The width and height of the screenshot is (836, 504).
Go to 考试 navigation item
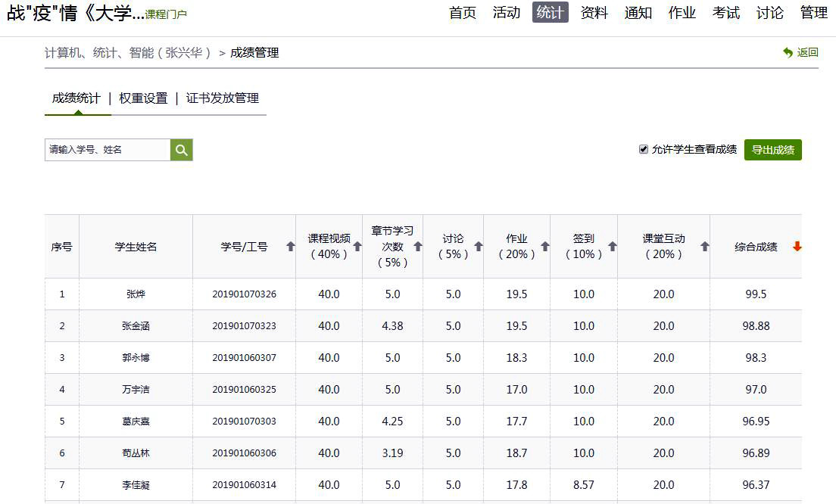click(x=725, y=13)
